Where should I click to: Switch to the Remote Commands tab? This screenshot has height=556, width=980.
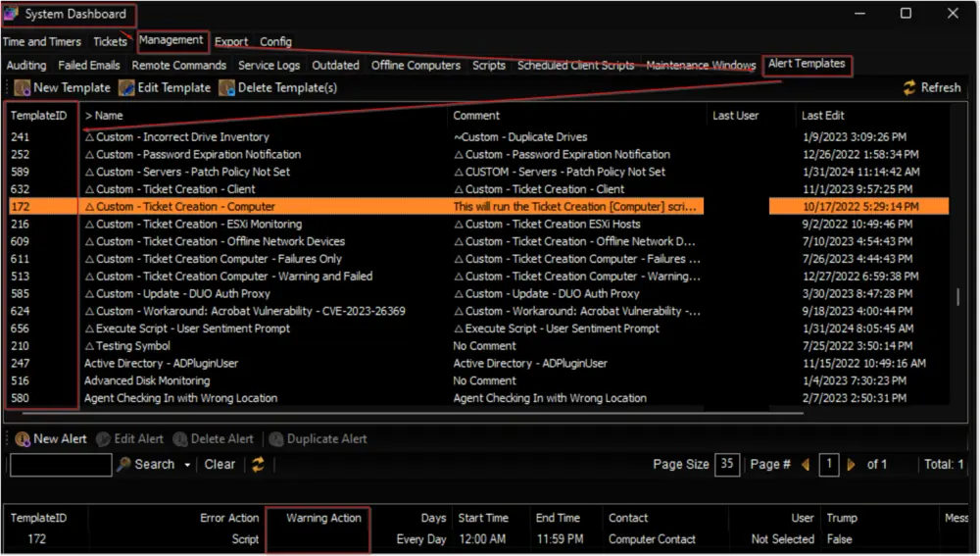click(178, 65)
